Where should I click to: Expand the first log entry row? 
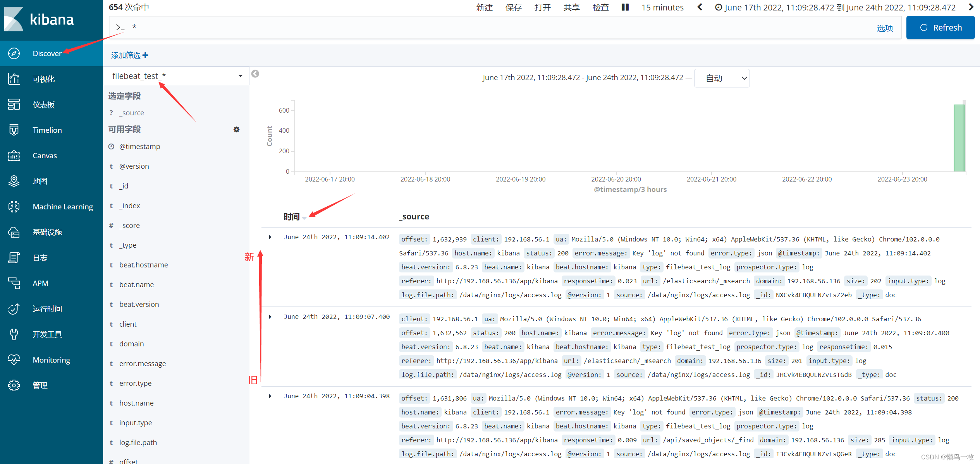pos(270,237)
